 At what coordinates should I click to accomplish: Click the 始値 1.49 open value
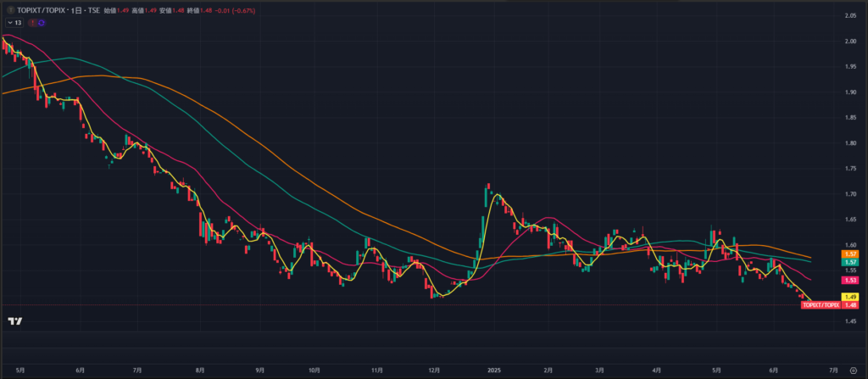tap(116, 10)
